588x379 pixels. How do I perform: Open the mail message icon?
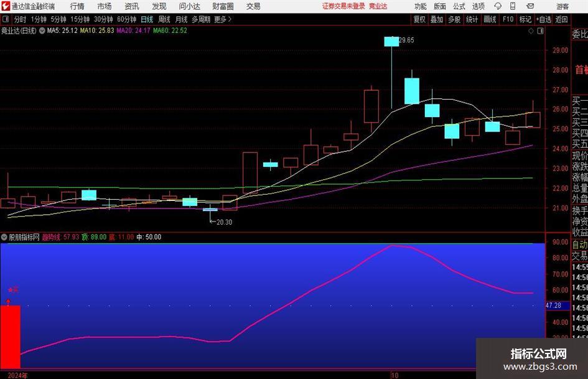530,6
